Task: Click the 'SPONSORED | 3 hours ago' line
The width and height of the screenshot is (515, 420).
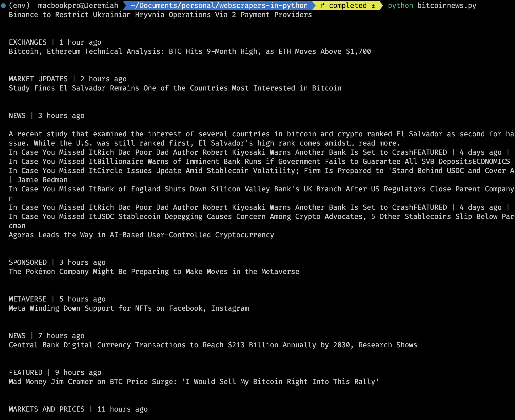Action: tap(57, 263)
